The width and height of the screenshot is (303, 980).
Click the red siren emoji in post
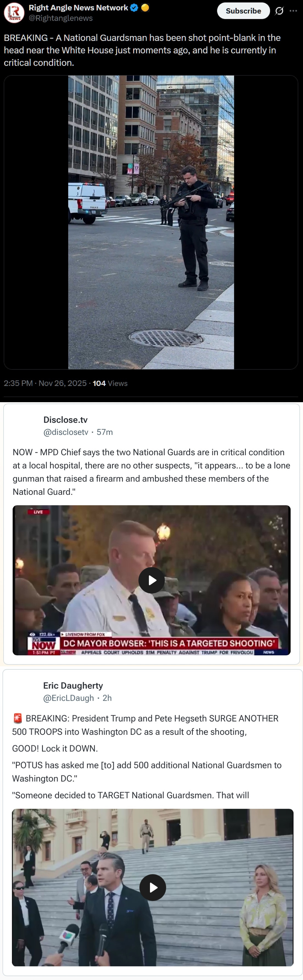click(18, 718)
